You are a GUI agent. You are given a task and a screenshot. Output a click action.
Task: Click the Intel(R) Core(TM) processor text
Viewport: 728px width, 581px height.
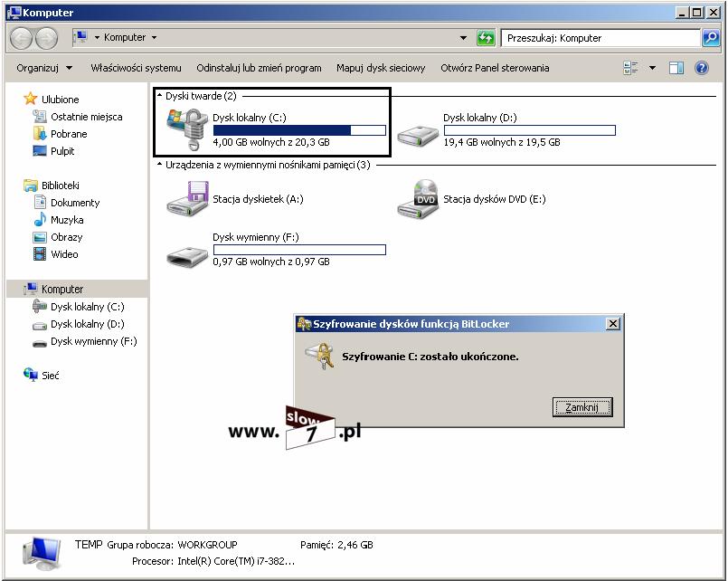coord(236,561)
